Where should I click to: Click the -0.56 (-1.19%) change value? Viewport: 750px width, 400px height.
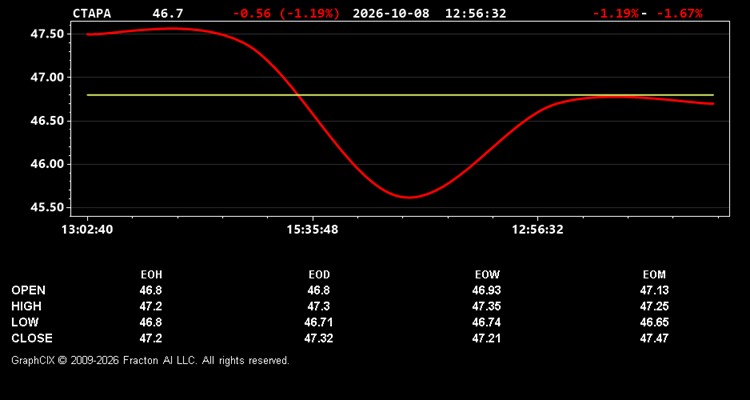pos(287,13)
